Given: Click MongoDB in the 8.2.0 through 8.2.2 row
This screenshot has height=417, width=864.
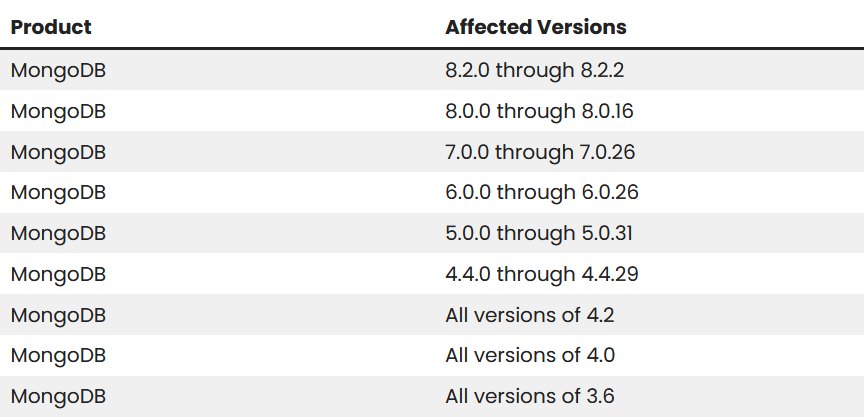Looking at the screenshot, I should [58, 70].
